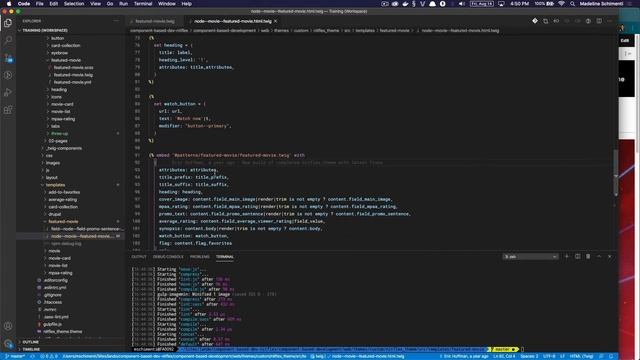The height and width of the screenshot is (360, 640).
Task: Open the Manage gear in activity bar
Action: [x=8, y=344]
